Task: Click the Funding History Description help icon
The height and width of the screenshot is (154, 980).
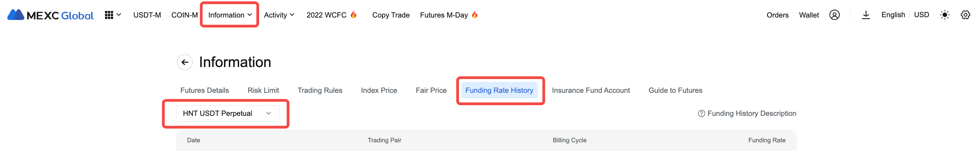Action: pos(701,114)
